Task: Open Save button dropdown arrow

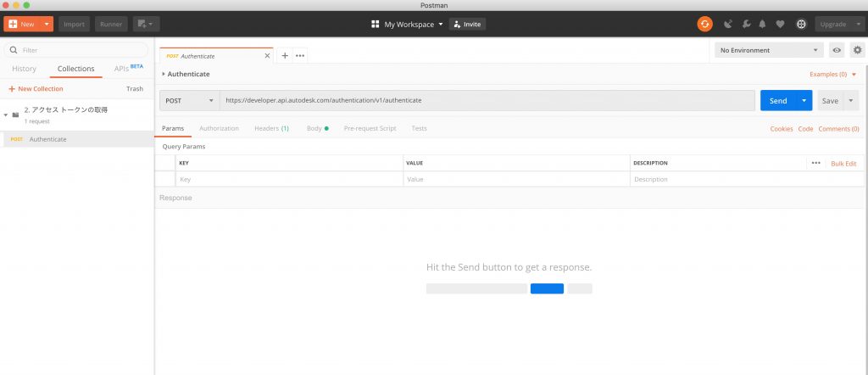Action: [x=851, y=100]
